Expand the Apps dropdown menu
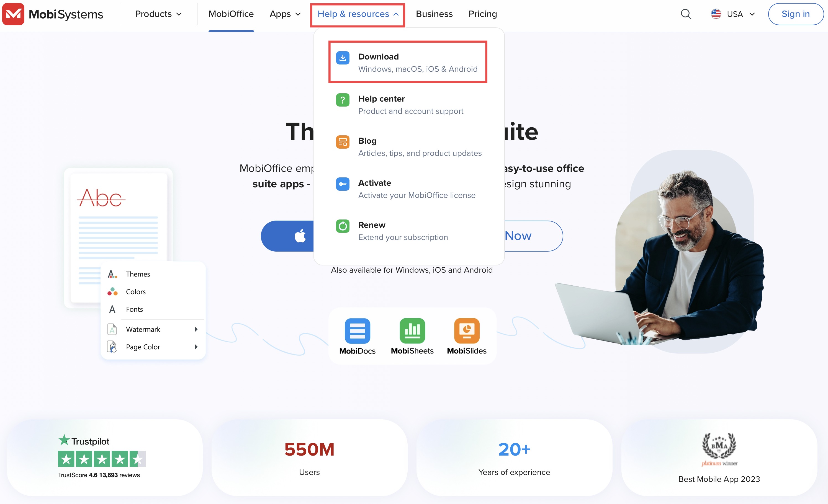The width and height of the screenshot is (828, 504). [x=285, y=14]
